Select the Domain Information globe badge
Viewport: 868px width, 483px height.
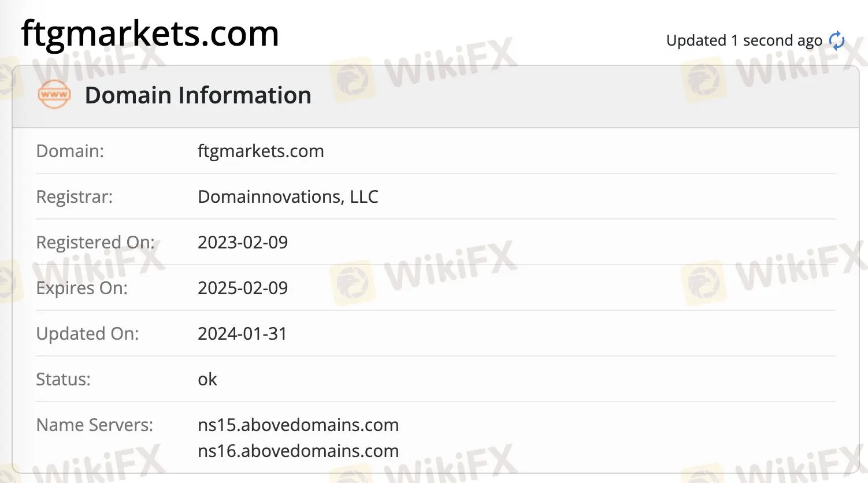click(x=53, y=95)
